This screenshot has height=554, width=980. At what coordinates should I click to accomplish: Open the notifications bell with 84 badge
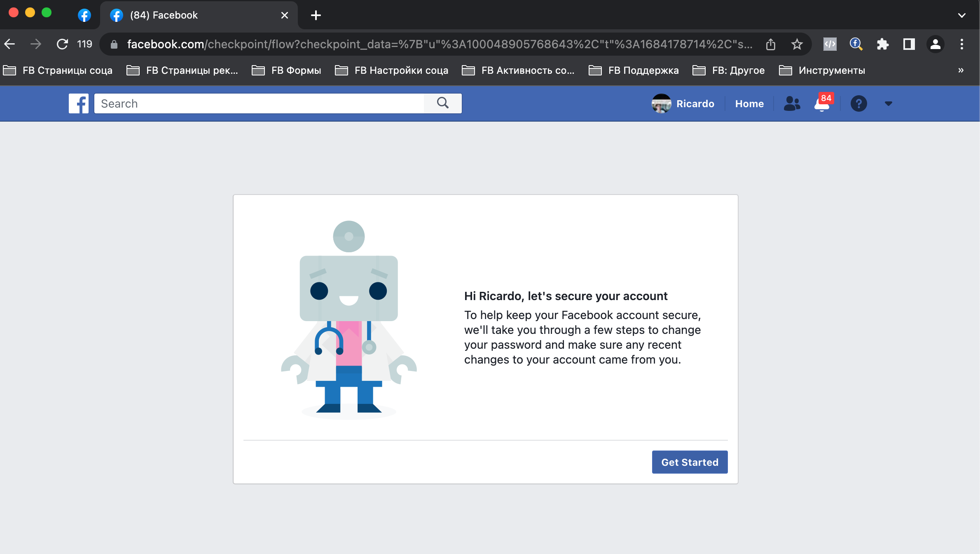click(x=823, y=103)
